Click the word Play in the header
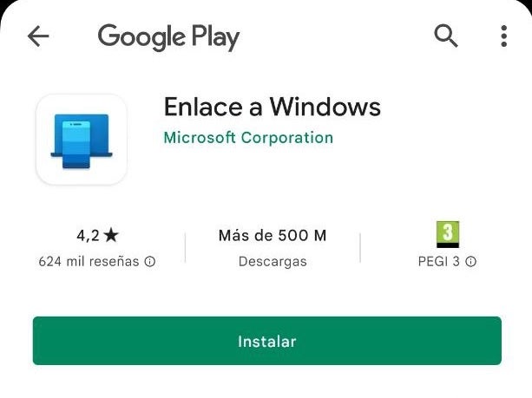532x398 pixels. [215, 37]
